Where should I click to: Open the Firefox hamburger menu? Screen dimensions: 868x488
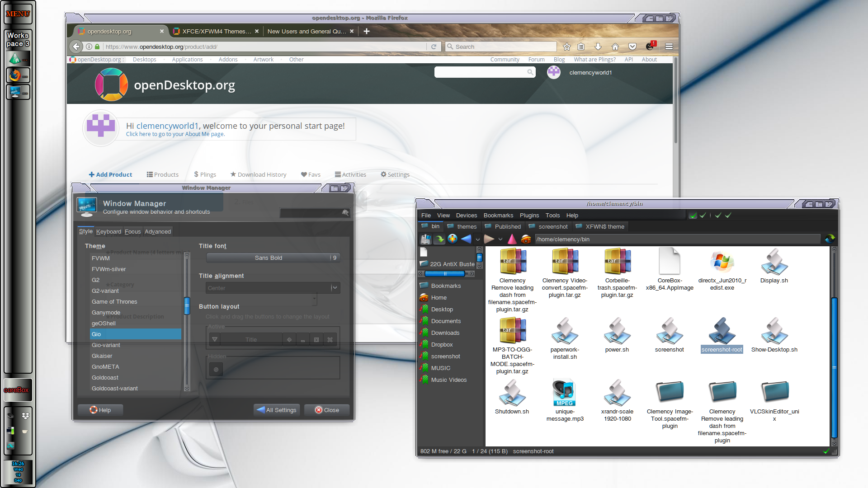point(669,47)
